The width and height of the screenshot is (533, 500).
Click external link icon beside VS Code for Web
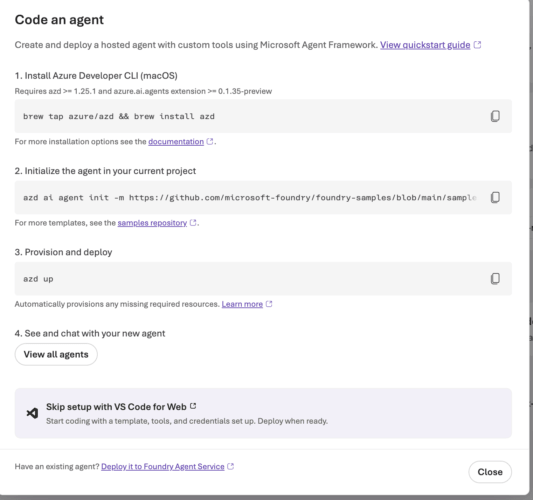[x=193, y=406]
